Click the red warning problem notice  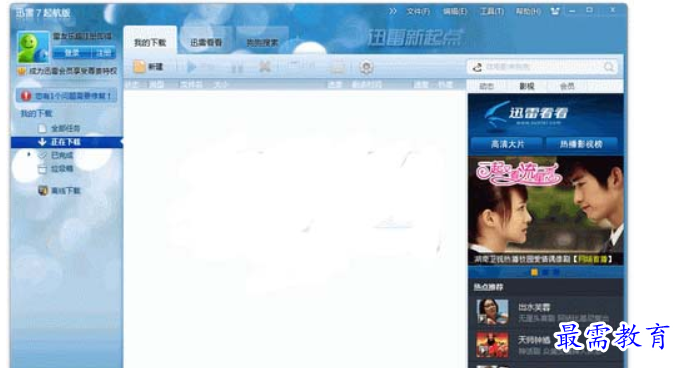(67, 96)
